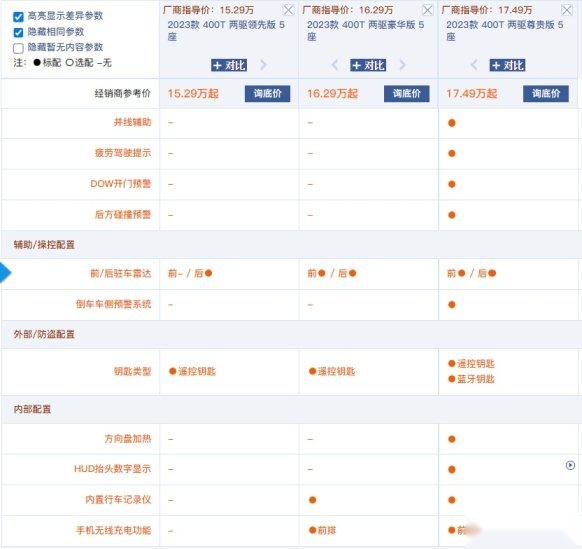Move 尊贵版 column left with arrow
This screenshot has height=549, width=582.
474,65
